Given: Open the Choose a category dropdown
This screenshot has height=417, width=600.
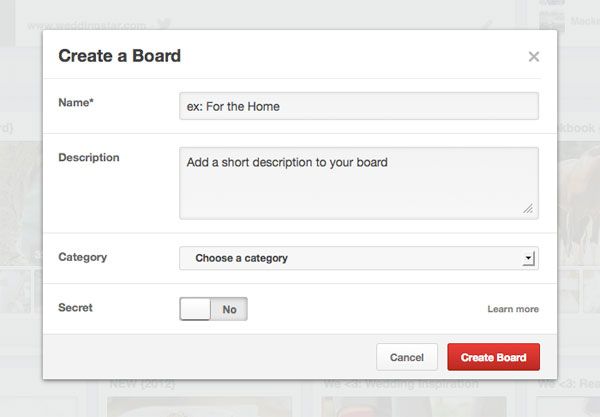Looking at the screenshot, I should (359, 258).
